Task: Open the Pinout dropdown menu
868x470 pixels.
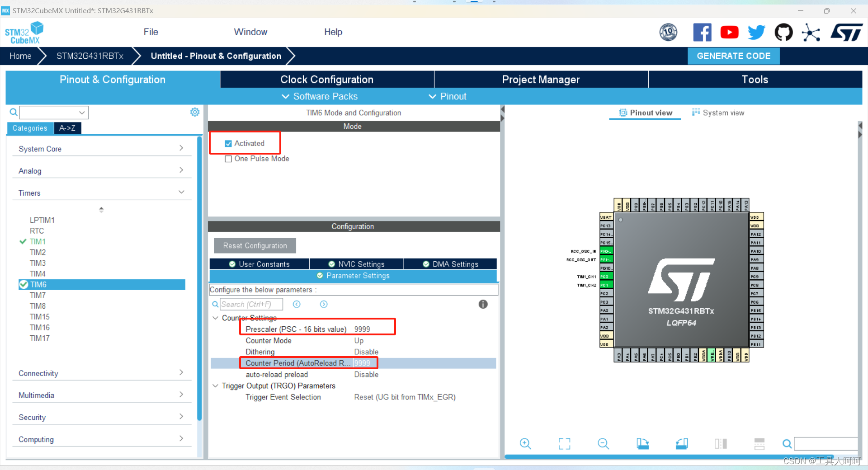Action: [448, 96]
